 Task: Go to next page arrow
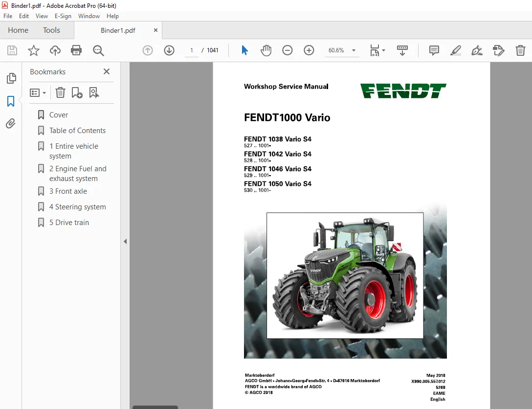(169, 50)
